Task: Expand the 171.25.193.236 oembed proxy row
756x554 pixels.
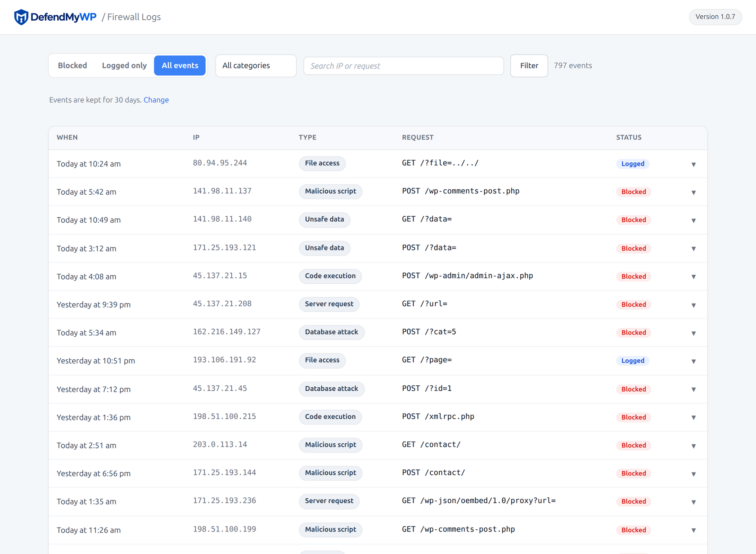Action: [693, 502]
